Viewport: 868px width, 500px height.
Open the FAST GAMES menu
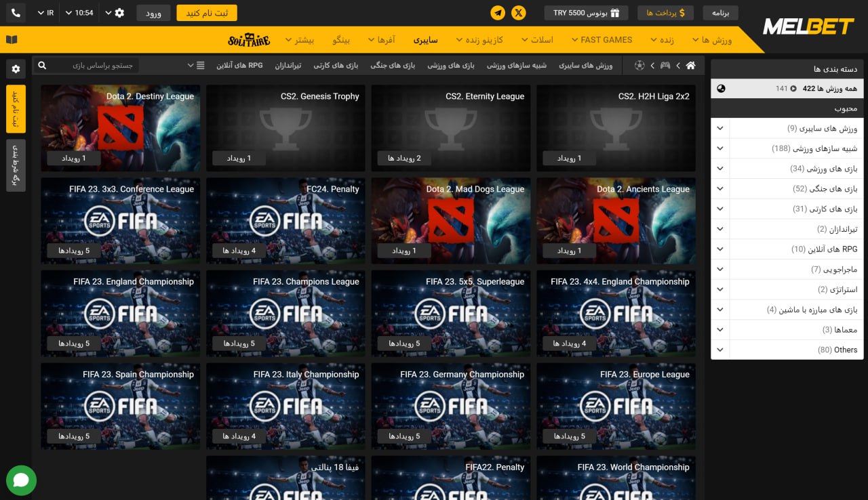point(601,40)
